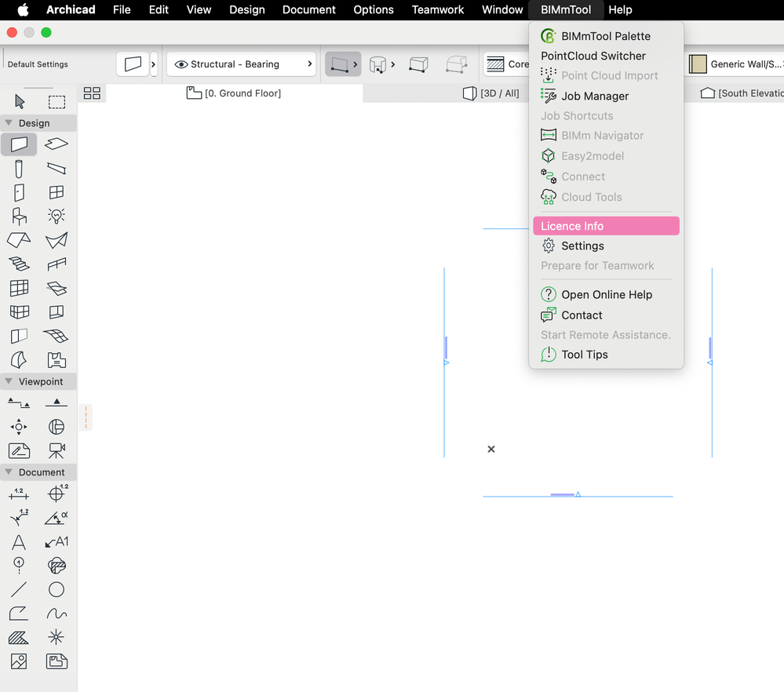Open the Generic Wall building material dropdown
The image size is (784, 692).
point(736,64)
